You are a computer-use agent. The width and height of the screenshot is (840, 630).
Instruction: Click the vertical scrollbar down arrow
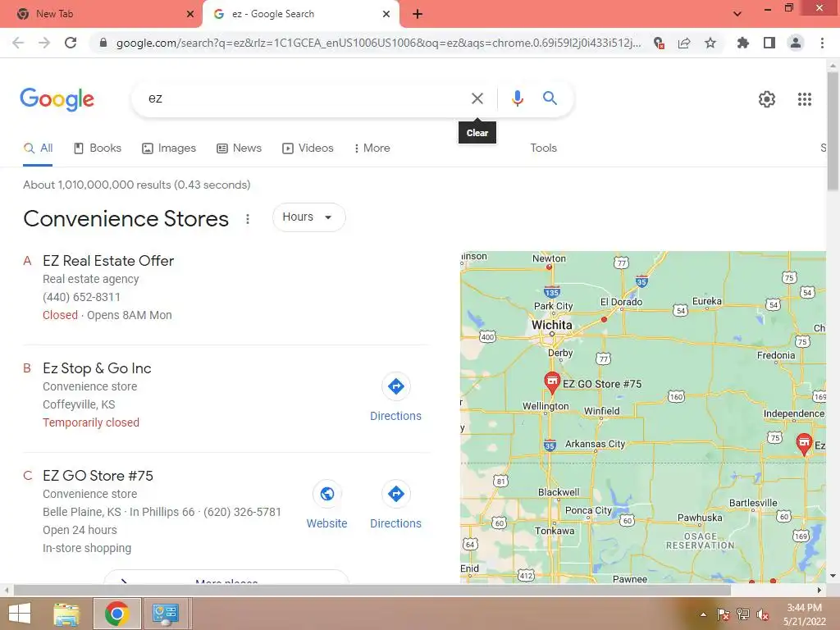[833, 577]
